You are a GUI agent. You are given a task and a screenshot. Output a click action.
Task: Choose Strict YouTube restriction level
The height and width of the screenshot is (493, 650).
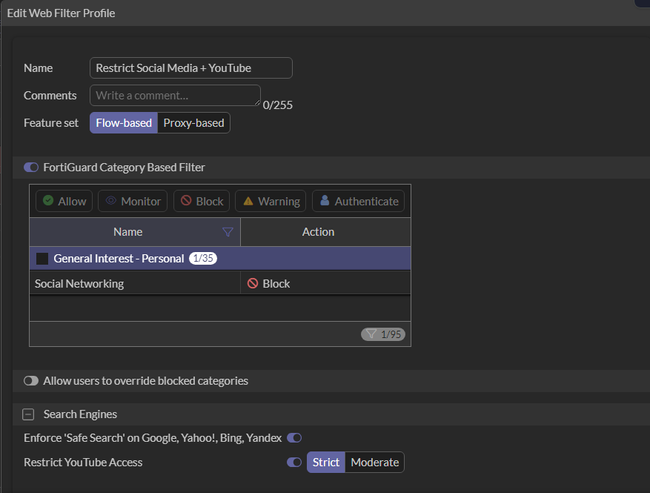pos(326,462)
